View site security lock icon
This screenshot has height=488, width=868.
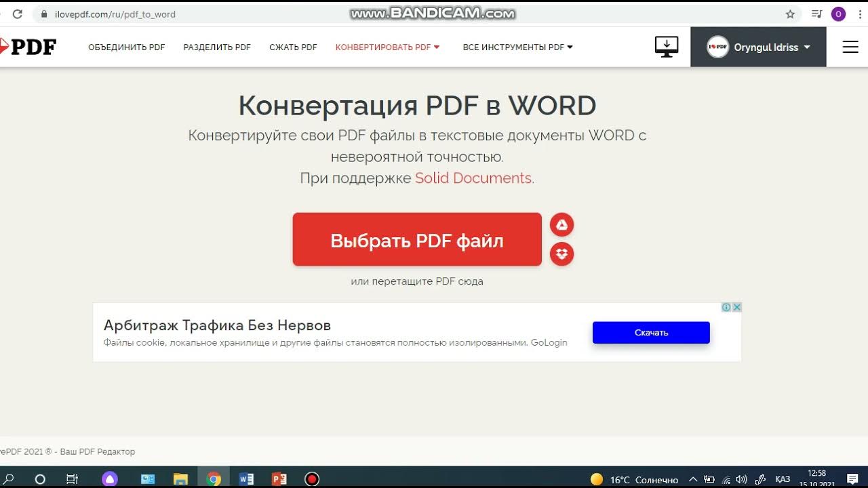click(44, 14)
